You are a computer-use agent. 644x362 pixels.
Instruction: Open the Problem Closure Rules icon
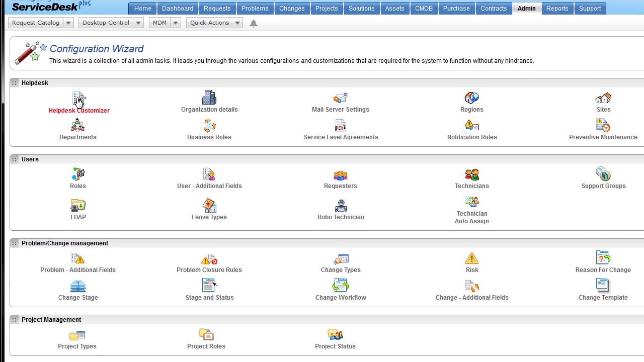click(x=209, y=259)
